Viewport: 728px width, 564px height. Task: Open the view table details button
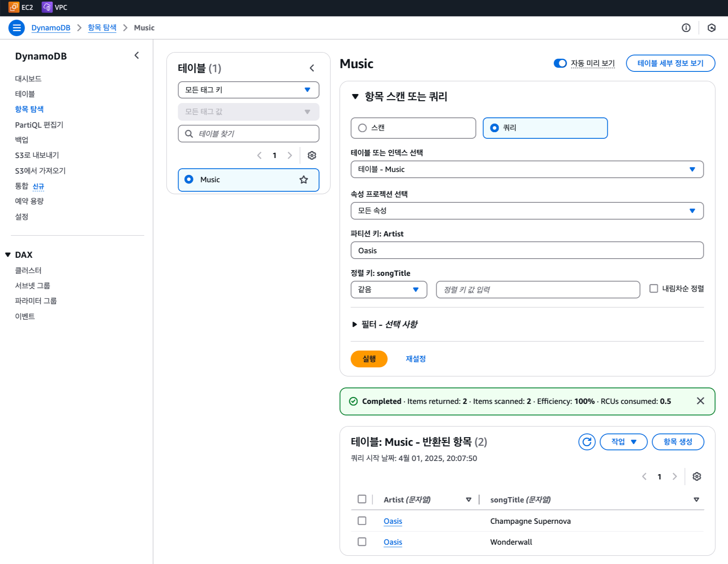(671, 63)
